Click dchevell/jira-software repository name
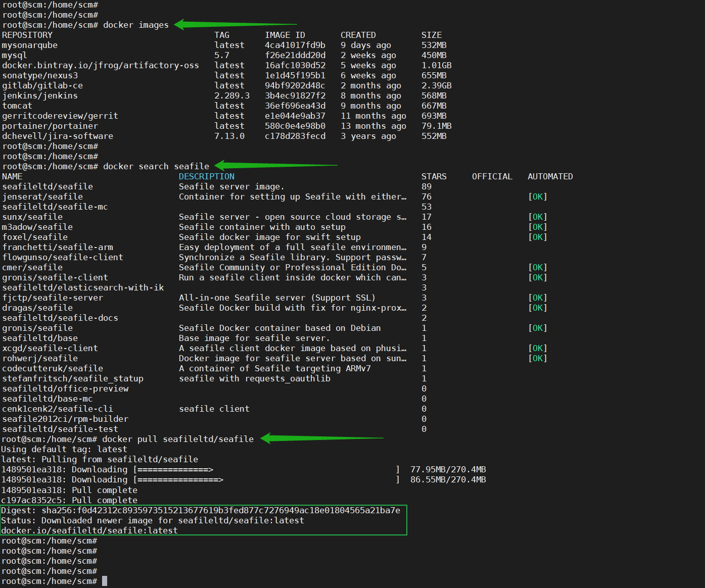The height and width of the screenshot is (588, 705). pos(58,136)
